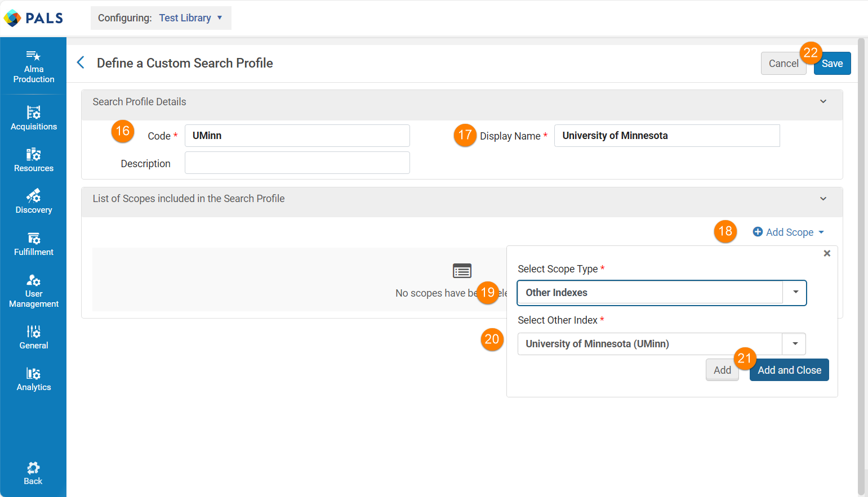Collapse the List of Scopes section
This screenshot has width=868, height=497.
[x=823, y=199]
